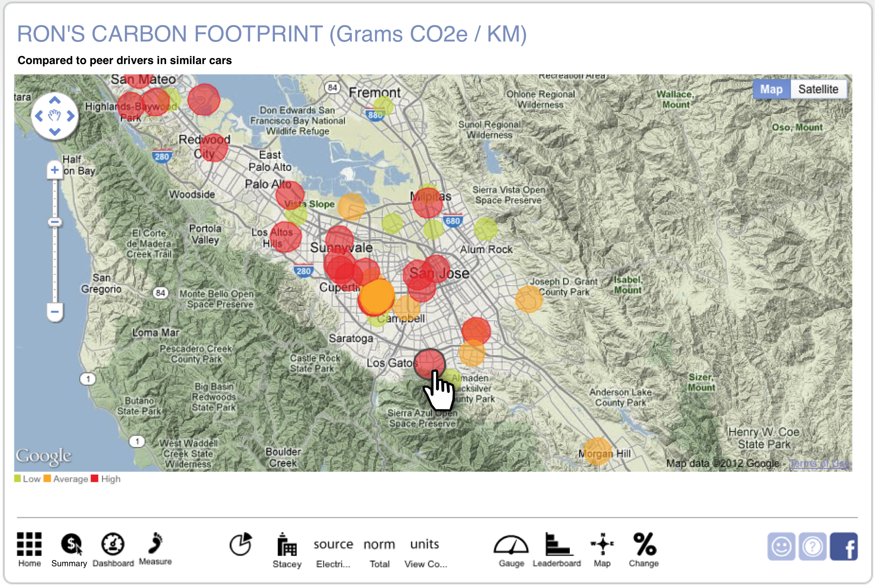Click the smiley face feedback icon
The height and width of the screenshot is (588, 876).
point(781,546)
